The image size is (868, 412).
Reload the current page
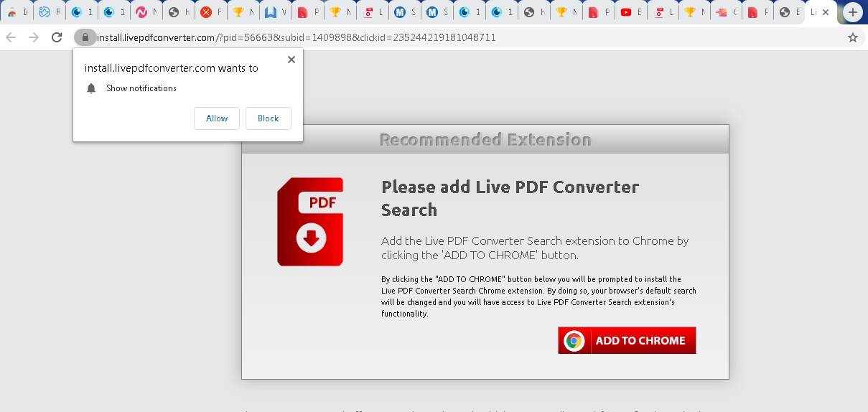(57, 37)
